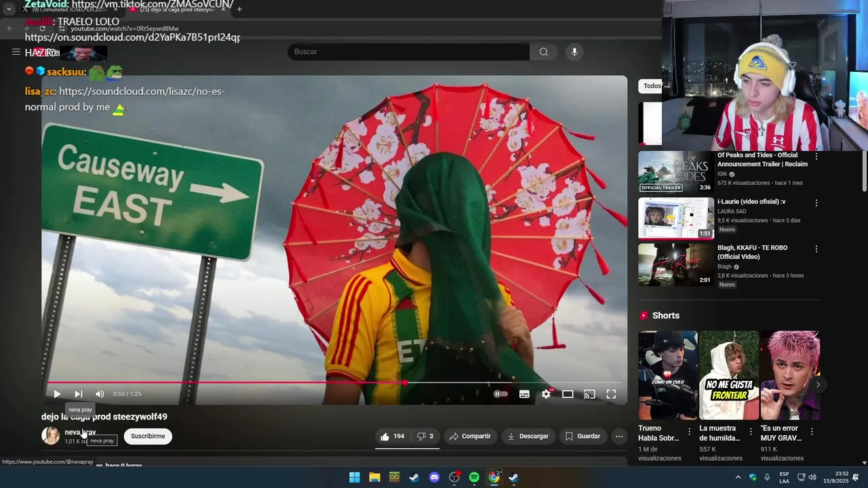This screenshot has height=488, width=868.
Task: Open options for Of Peaks and Tides
Action: coord(816,157)
